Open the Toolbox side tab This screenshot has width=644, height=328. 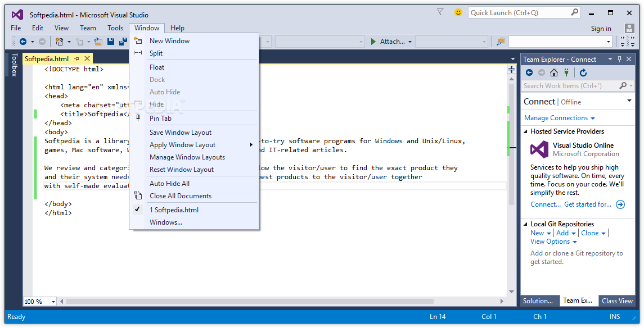tap(14, 65)
